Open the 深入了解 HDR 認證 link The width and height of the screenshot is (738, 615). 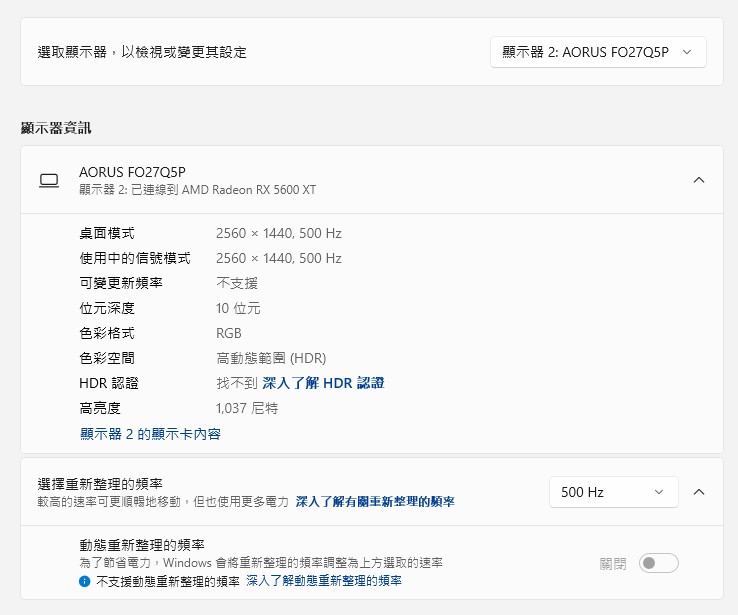[x=323, y=383]
